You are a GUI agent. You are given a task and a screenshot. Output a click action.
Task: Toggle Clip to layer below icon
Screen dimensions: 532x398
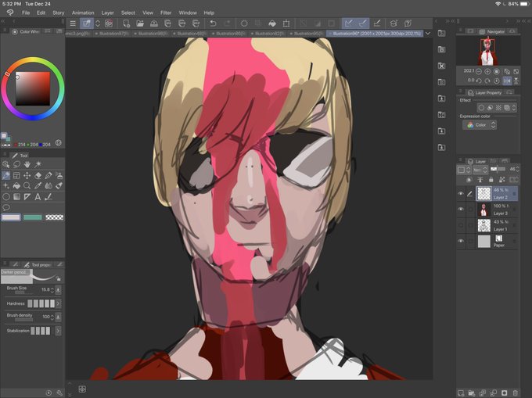(x=469, y=180)
